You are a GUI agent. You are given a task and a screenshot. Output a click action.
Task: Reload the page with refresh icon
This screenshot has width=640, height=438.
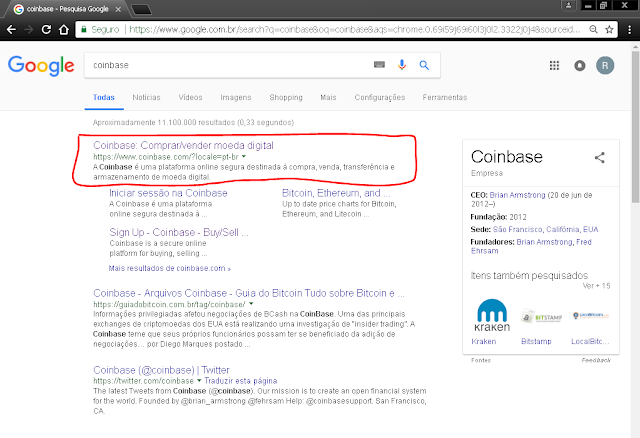coord(46,29)
